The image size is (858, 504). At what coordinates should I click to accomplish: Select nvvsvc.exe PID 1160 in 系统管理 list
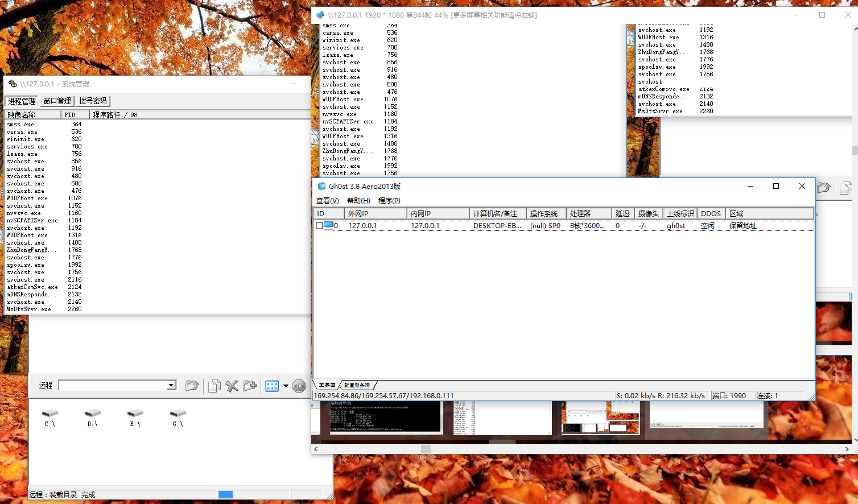(x=44, y=213)
